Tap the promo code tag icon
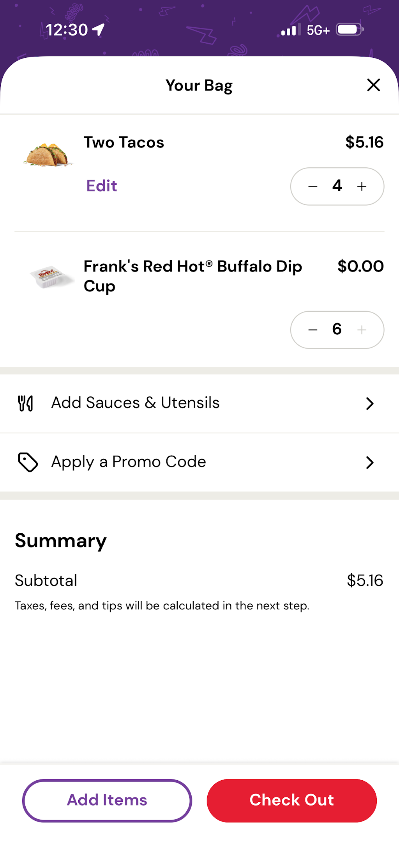Screen dimensions: 399x868 pyautogui.click(x=28, y=462)
